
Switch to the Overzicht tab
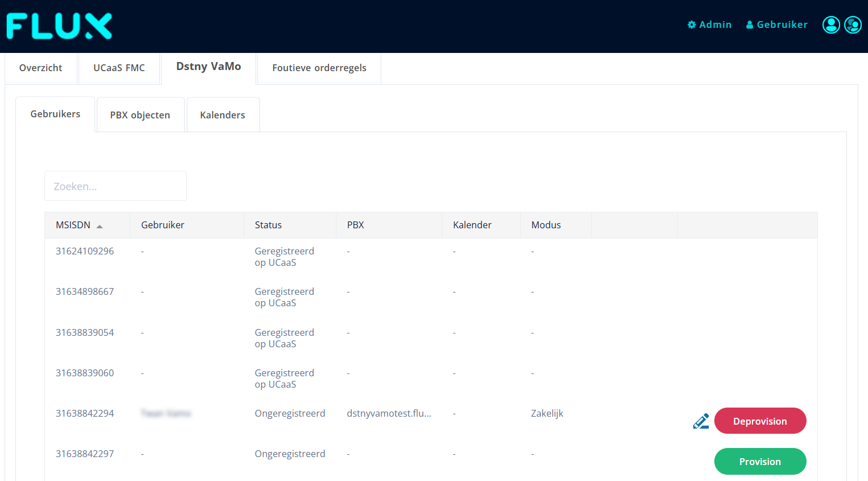coord(41,68)
